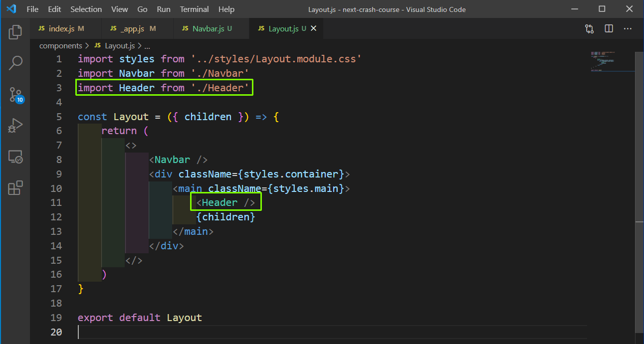Click line number 5 in the gutter
Image resolution: width=644 pixels, height=344 pixels.
59,117
